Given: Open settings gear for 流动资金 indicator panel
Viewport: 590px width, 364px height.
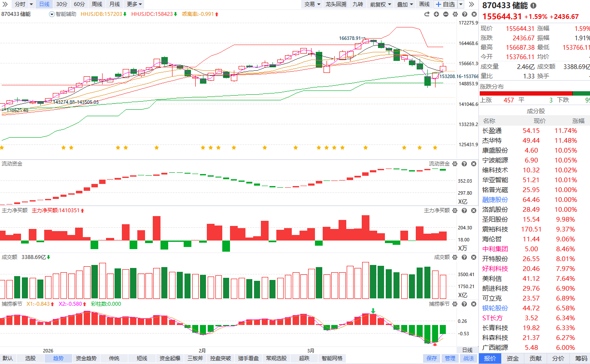Looking at the screenshot, I should tap(455, 164).
